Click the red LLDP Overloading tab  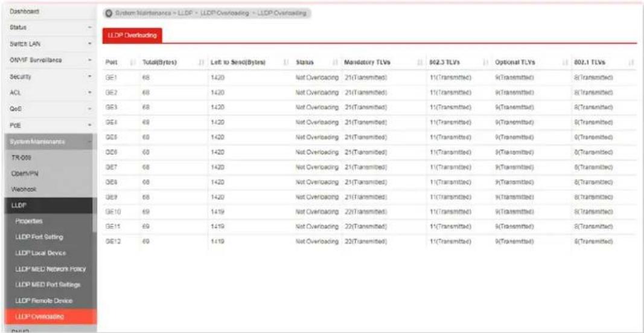(x=132, y=36)
